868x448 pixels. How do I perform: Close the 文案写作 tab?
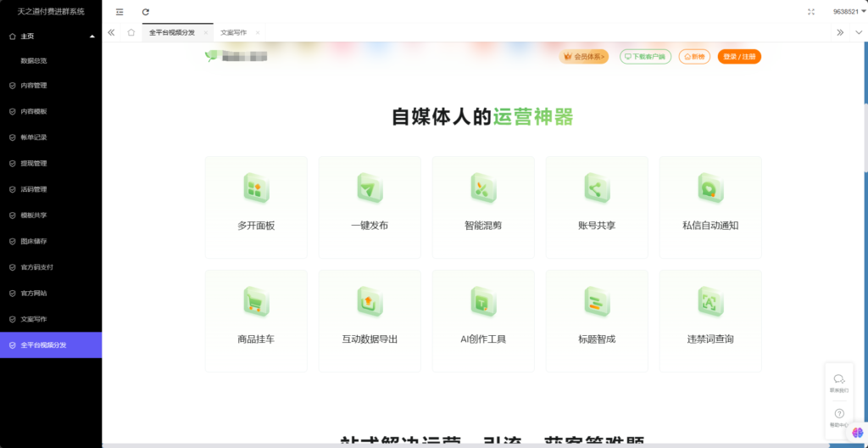coord(258,33)
